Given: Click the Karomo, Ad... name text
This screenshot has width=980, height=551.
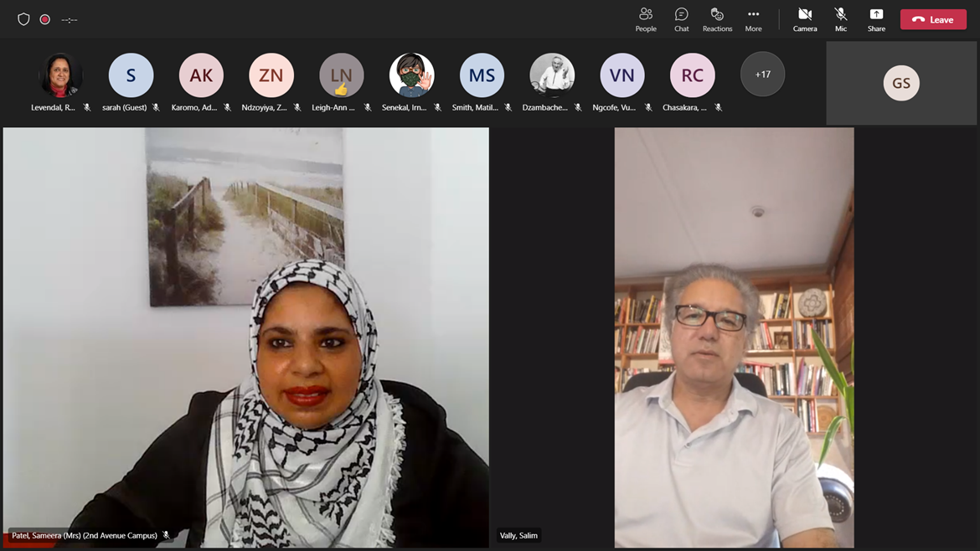Looking at the screenshot, I should pyautogui.click(x=194, y=107).
